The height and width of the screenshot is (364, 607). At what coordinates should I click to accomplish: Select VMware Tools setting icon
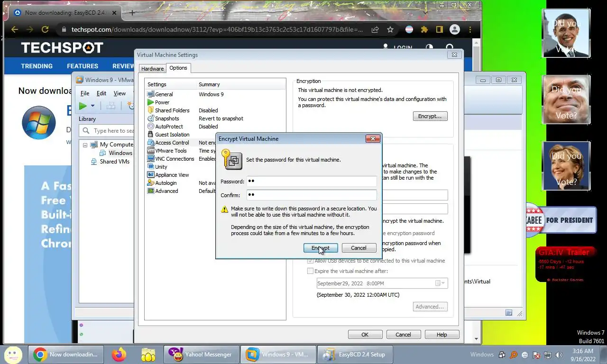point(151,151)
